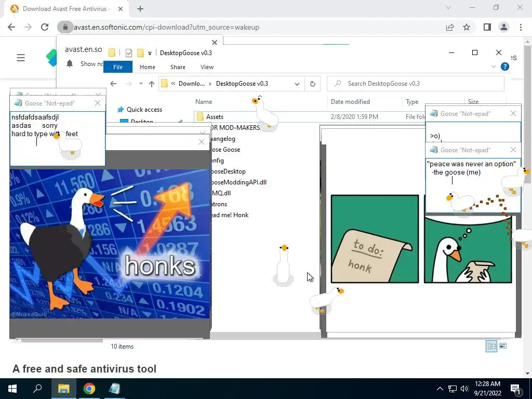The height and width of the screenshot is (399, 532).
Task: Go back in File Explorer
Action: tap(113, 84)
